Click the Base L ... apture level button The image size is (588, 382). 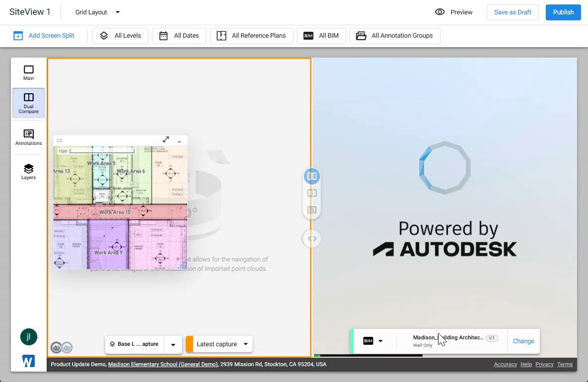pos(135,344)
